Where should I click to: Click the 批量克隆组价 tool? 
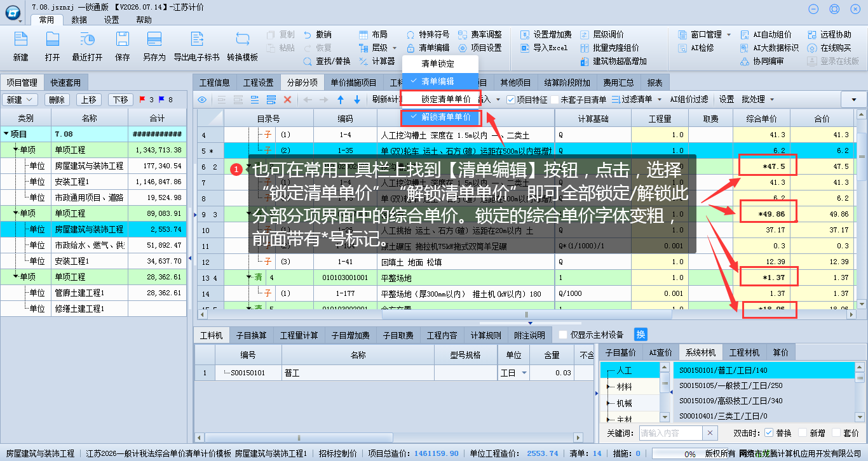(x=609, y=48)
